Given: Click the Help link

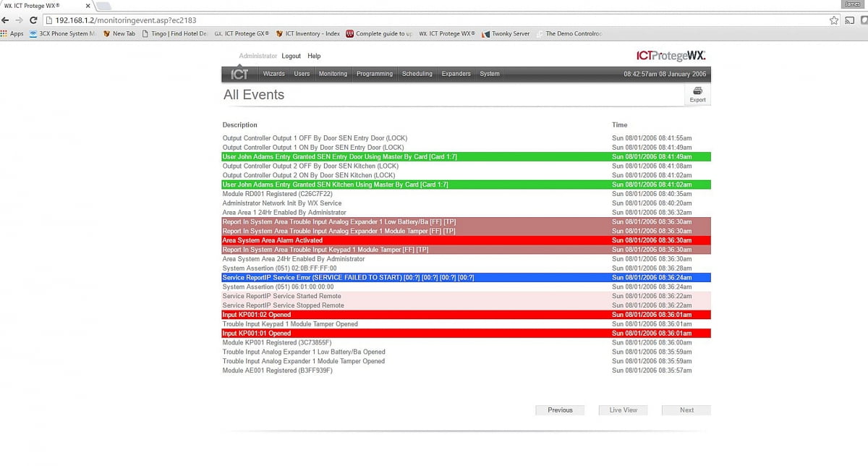Looking at the screenshot, I should point(314,56).
